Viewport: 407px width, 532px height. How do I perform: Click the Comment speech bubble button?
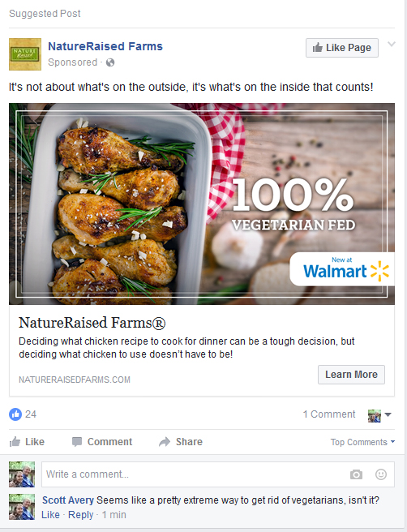point(102,442)
